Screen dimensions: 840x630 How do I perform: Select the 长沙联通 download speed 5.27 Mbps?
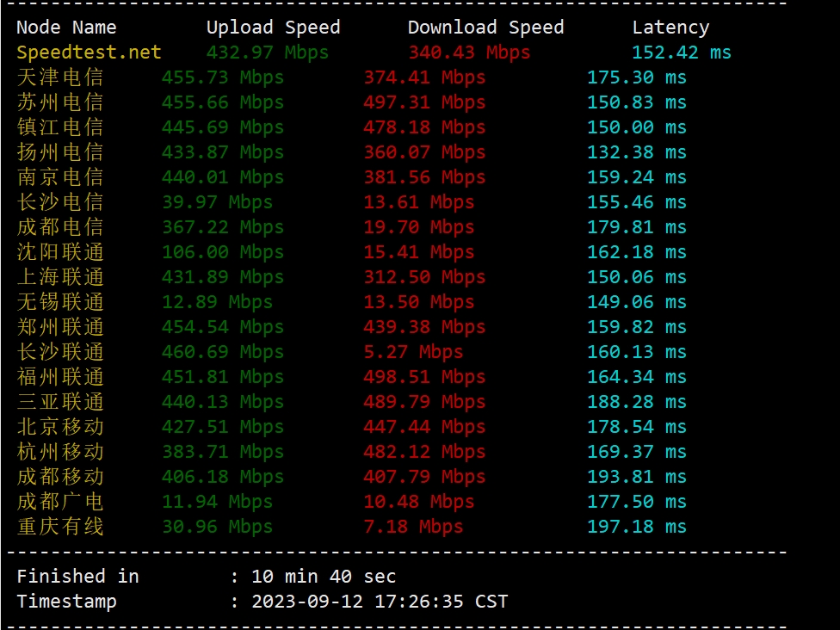pyautogui.click(x=413, y=352)
